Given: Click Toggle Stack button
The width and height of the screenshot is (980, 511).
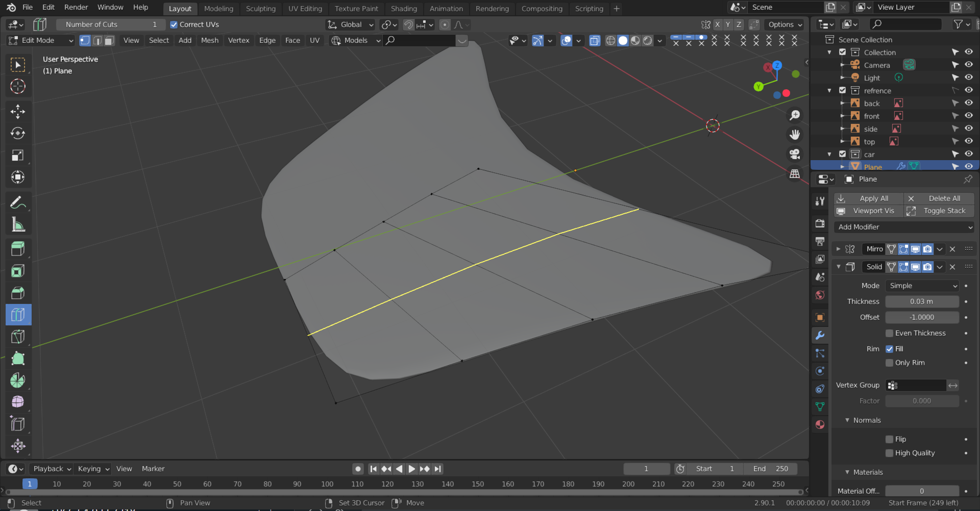Looking at the screenshot, I should pyautogui.click(x=939, y=211).
